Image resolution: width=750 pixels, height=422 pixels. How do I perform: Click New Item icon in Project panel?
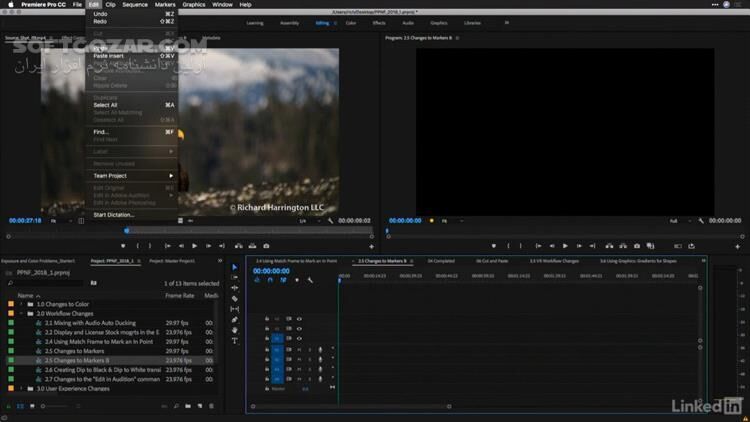pos(200,406)
